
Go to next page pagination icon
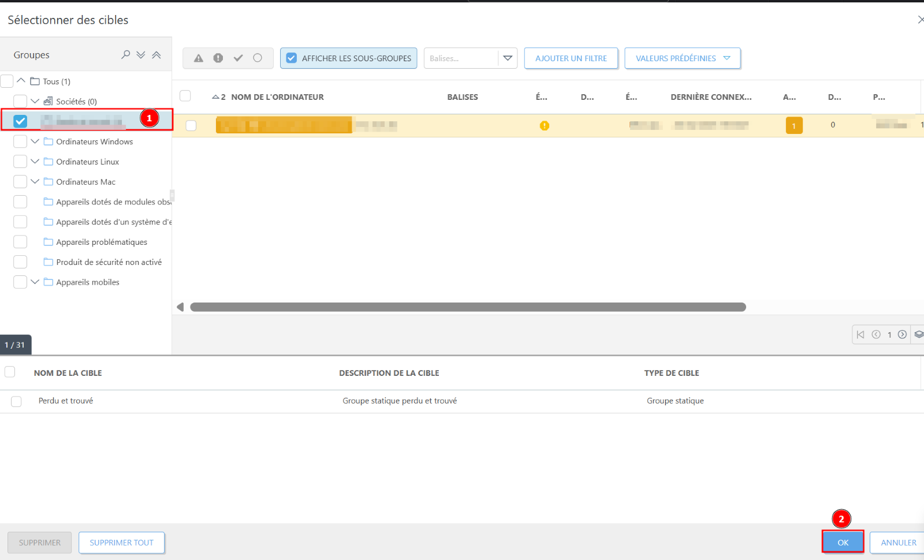click(902, 334)
